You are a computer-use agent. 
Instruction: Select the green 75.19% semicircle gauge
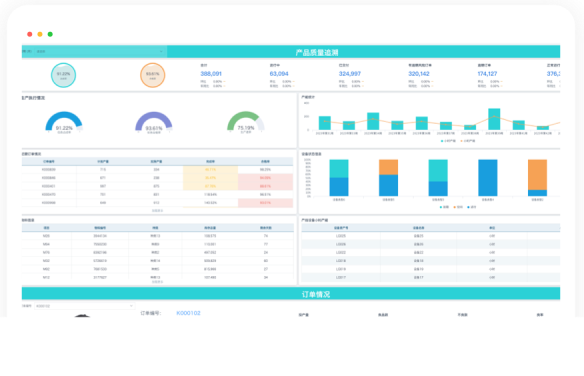[246, 121]
